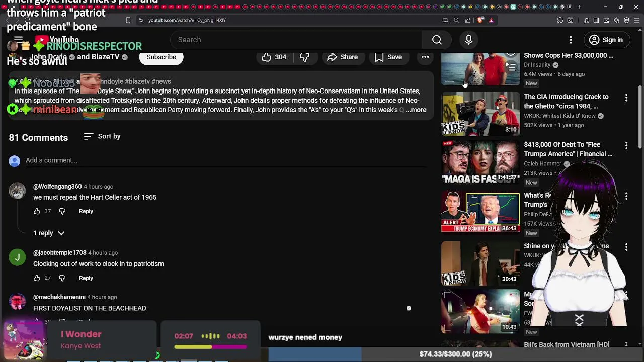Click the Sign in button
This screenshot has height=362, width=644.
[x=606, y=40]
